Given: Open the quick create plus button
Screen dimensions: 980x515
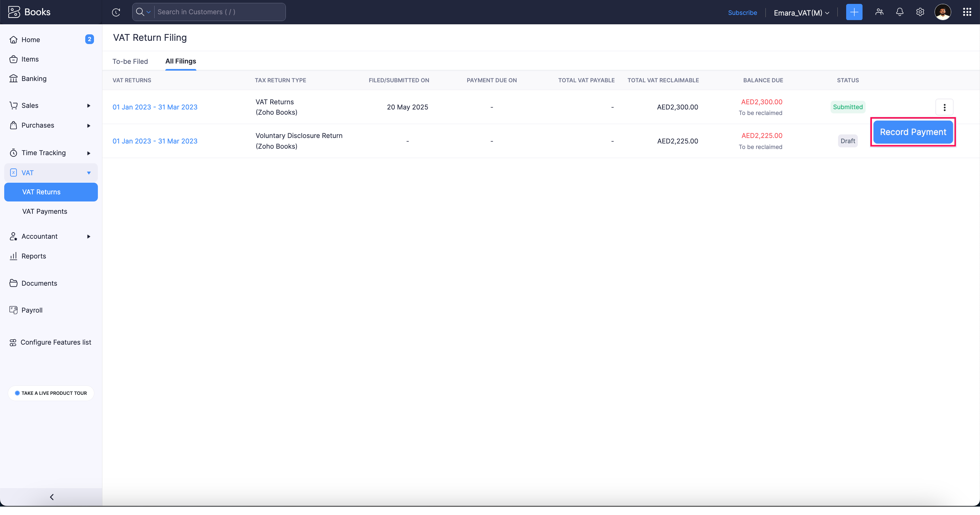Looking at the screenshot, I should (854, 12).
